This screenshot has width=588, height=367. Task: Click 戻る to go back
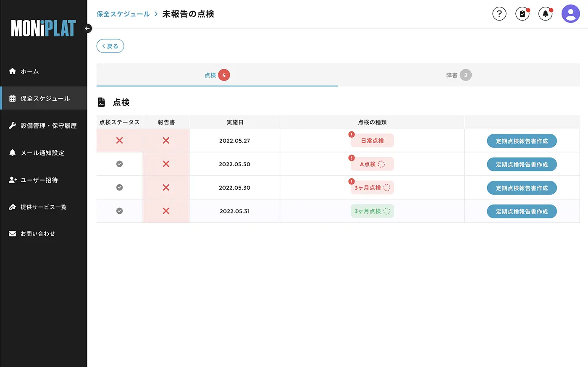(x=110, y=46)
